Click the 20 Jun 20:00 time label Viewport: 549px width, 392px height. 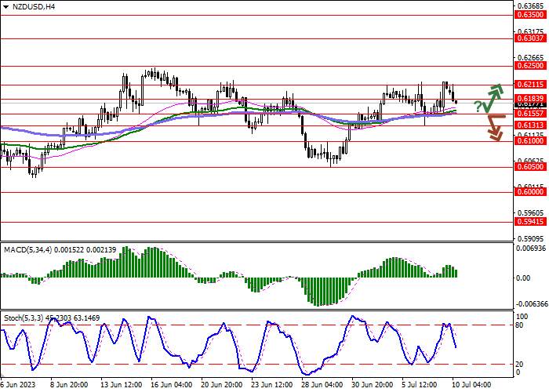pyautogui.click(x=222, y=385)
